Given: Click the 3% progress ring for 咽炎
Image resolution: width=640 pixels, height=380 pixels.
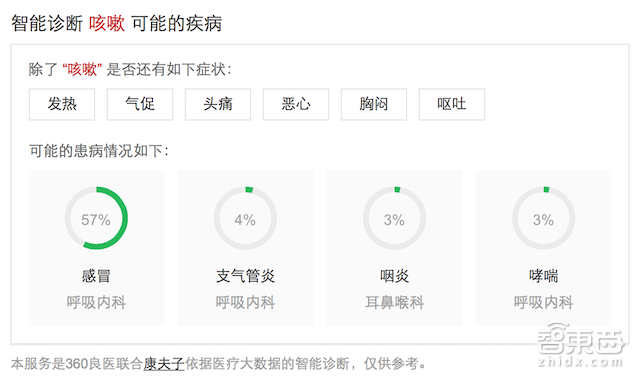Looking at the screenshot, I should (394, 218).
